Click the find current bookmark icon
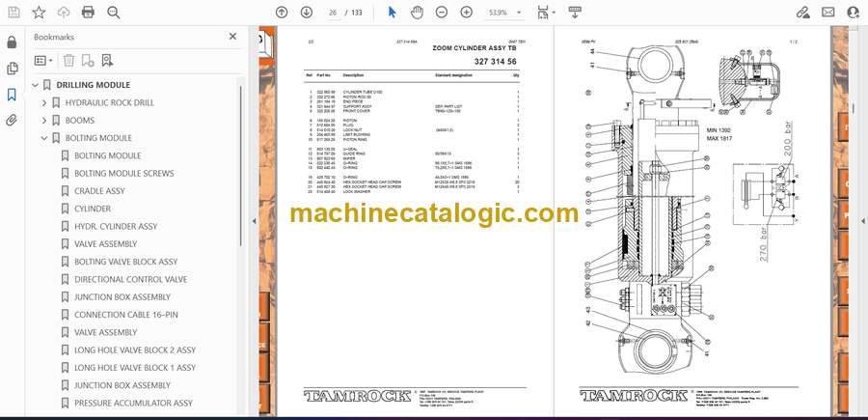Image resolution: width=868 pixels, height=420 pixels. [x=107, y=61]
